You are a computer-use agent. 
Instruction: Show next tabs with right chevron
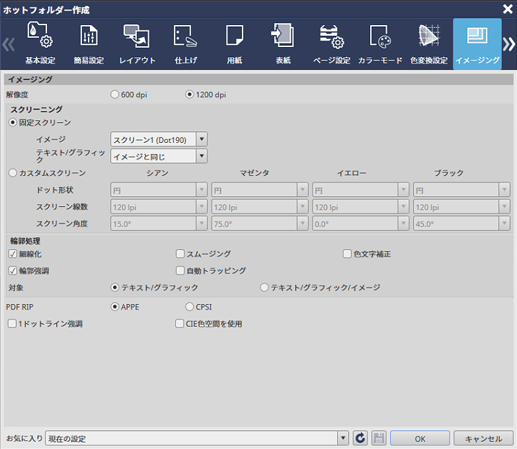pos(509,44)
